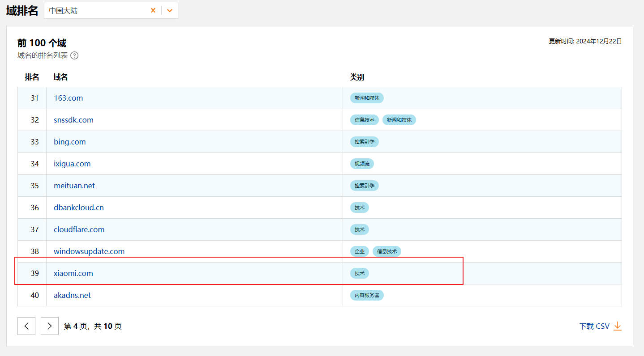The height and width of the screenshot is (356, 644).
Task: Click the 更新时间 date text
Action: [x=585, y=41]
